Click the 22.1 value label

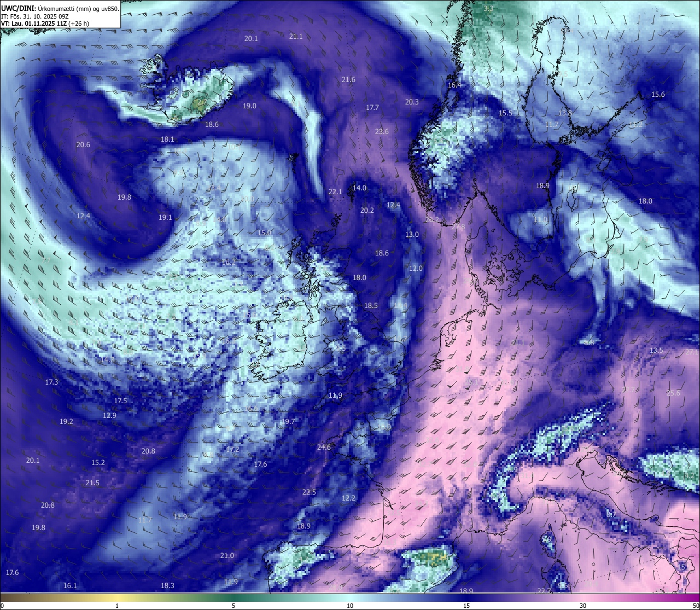(x=335, y=192)
